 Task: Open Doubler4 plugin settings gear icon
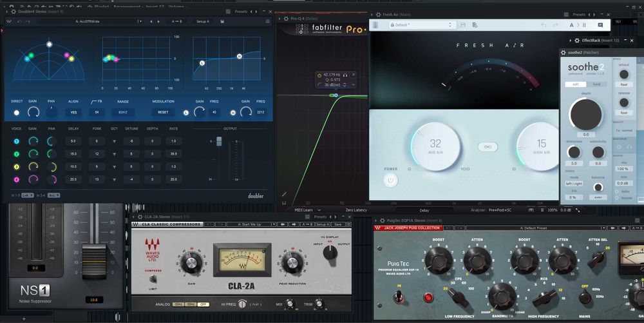tap(13, 12)
